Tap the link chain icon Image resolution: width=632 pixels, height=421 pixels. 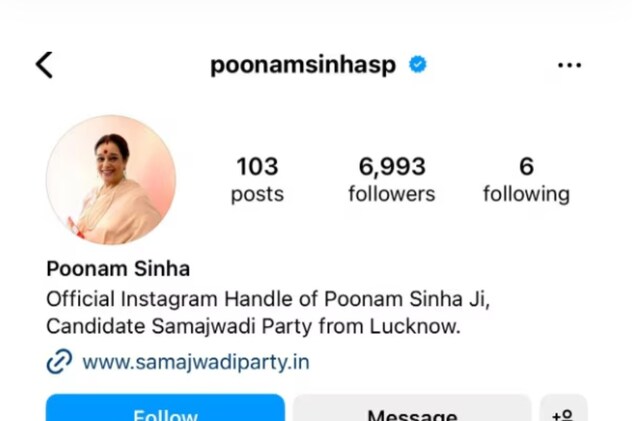tap(59, 361)
